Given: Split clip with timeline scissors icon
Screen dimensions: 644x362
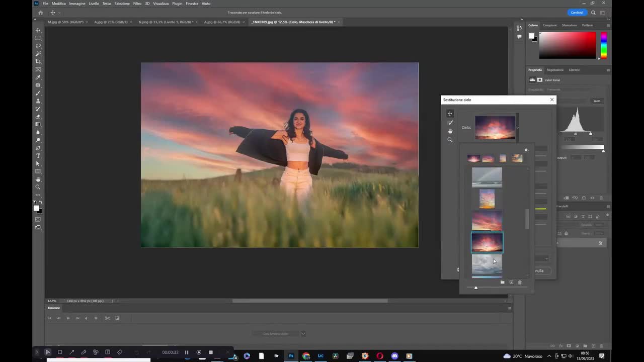Looking at the screenshot, I should (107, 318).
